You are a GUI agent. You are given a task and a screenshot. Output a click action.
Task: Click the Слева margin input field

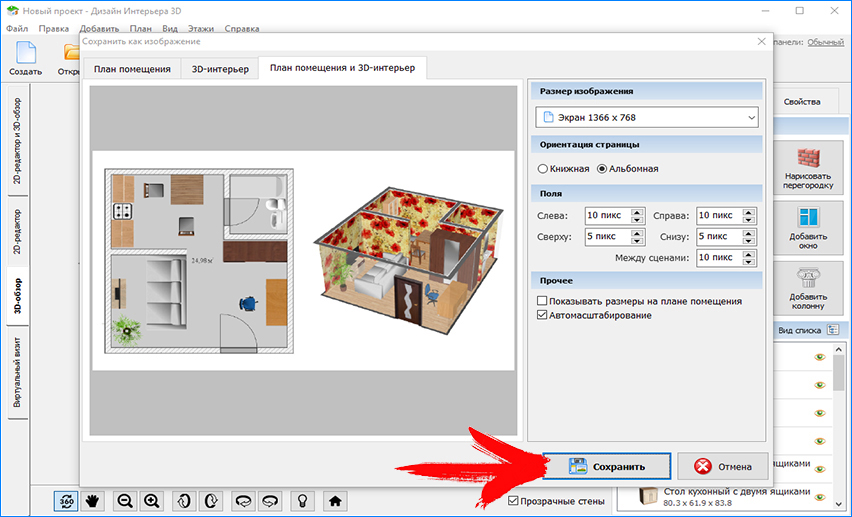pyautogui.click(x=608, y=215)
